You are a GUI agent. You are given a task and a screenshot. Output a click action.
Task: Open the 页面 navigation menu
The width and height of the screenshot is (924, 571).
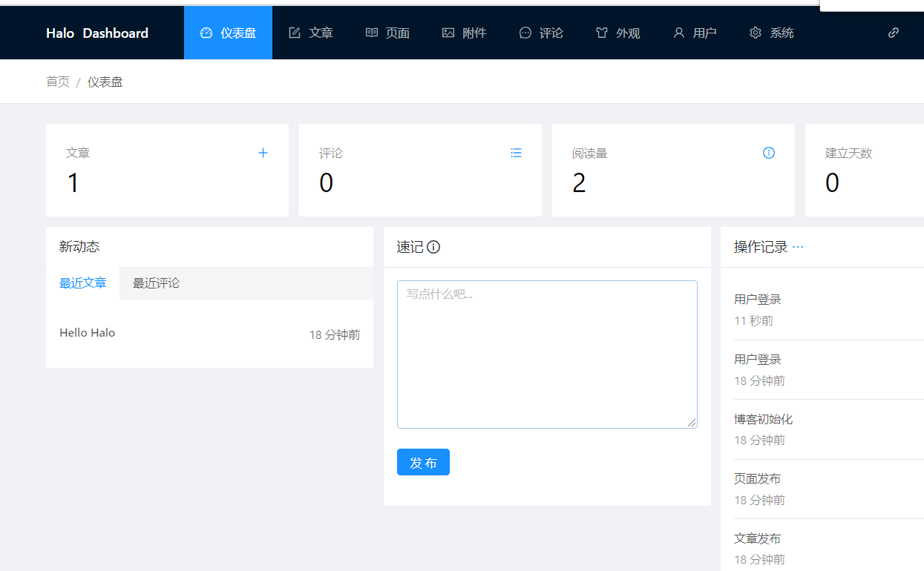[387, 33]
